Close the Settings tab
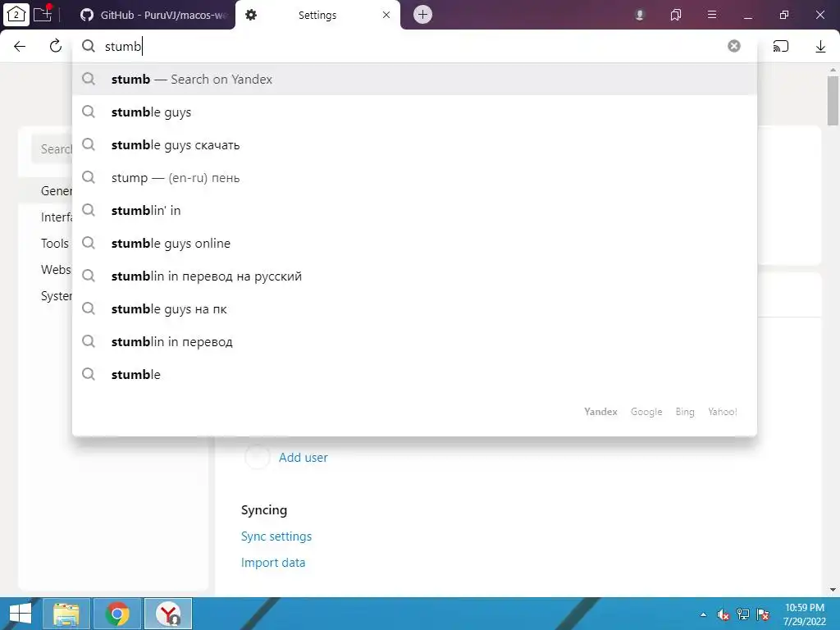The image size is (840, 630). [386, 15]
